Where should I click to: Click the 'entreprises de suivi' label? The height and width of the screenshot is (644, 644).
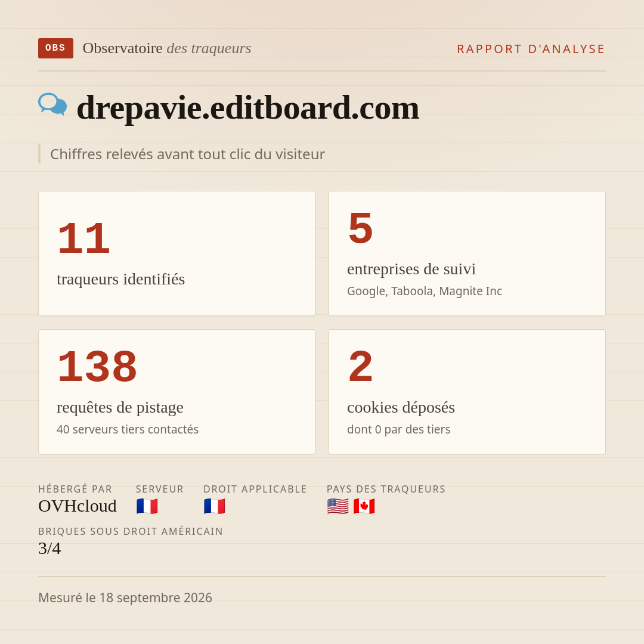click(411, 269)
